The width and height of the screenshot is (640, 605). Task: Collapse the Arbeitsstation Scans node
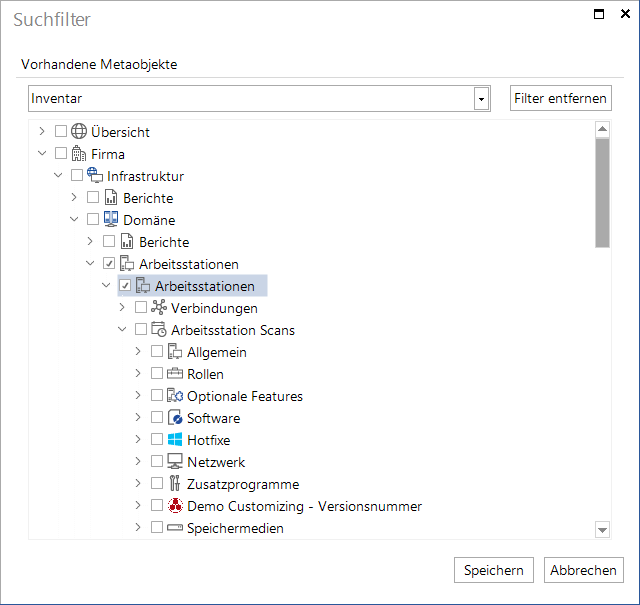(122, 329)
